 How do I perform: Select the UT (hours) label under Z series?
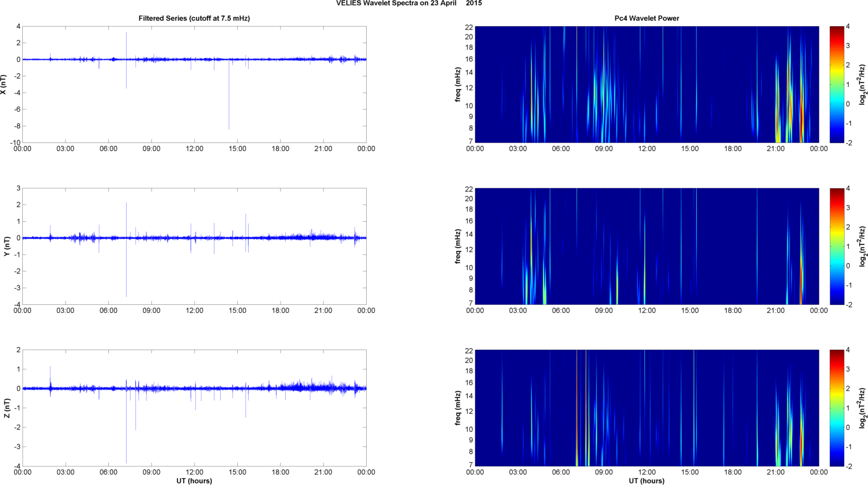pyautogui.click(x=194, y=480)
